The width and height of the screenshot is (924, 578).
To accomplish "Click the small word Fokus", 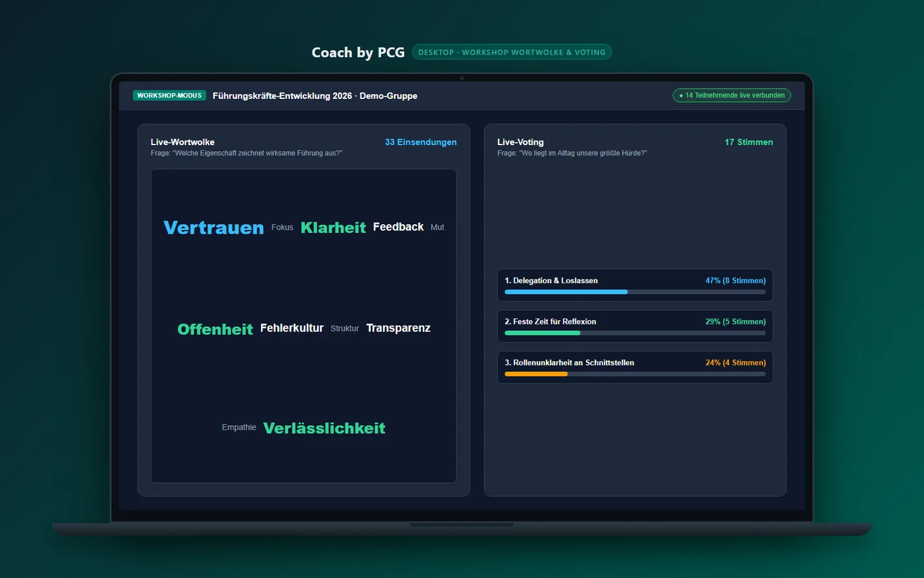I will (282, 227).
